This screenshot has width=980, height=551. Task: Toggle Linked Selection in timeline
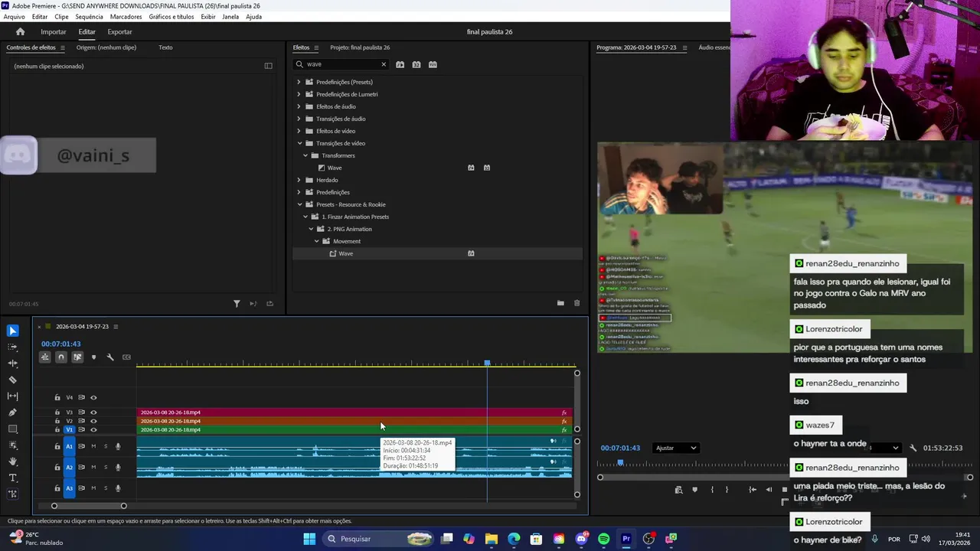point(77,357)
